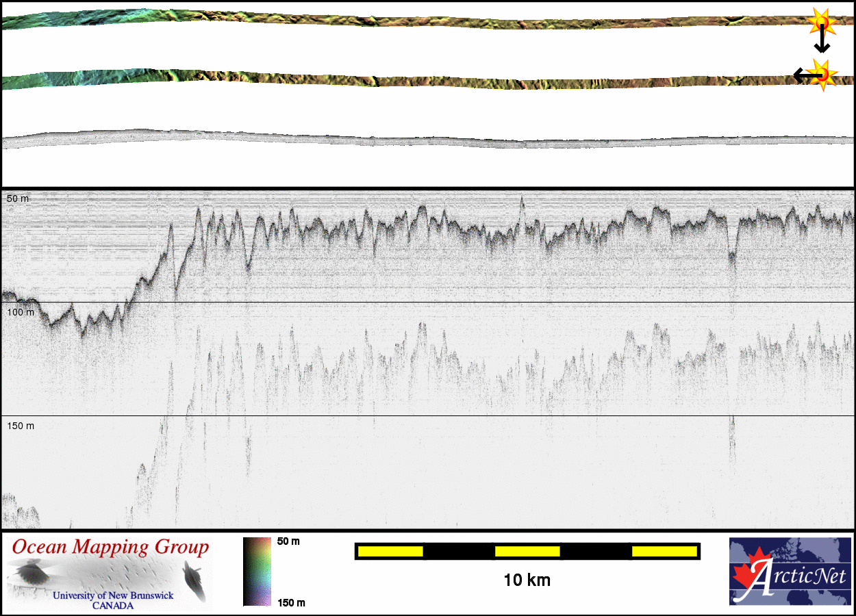856x616 pixels.
Task: Click the Ocean Mapping Group title
Action: 110,548
